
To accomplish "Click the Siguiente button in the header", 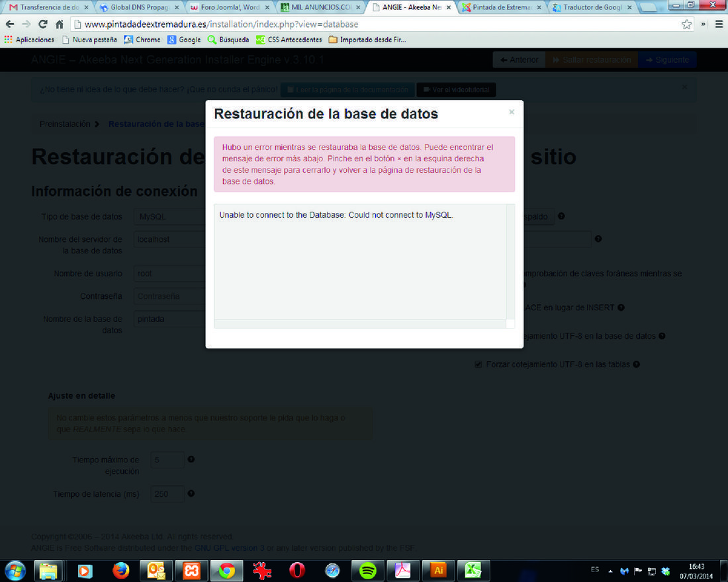I will pos(667,60).
